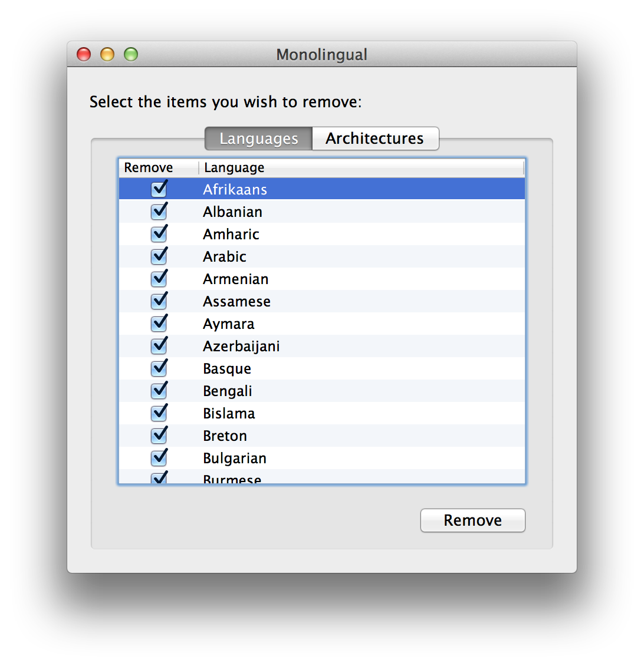
Task: Uncheck the Bislama remove checkbox
Action: click(159, 413)
